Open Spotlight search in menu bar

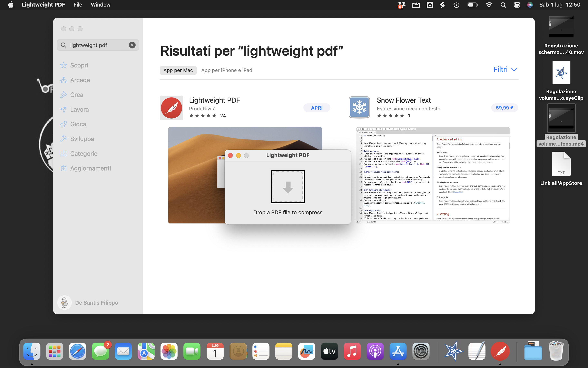click(503, 5)
